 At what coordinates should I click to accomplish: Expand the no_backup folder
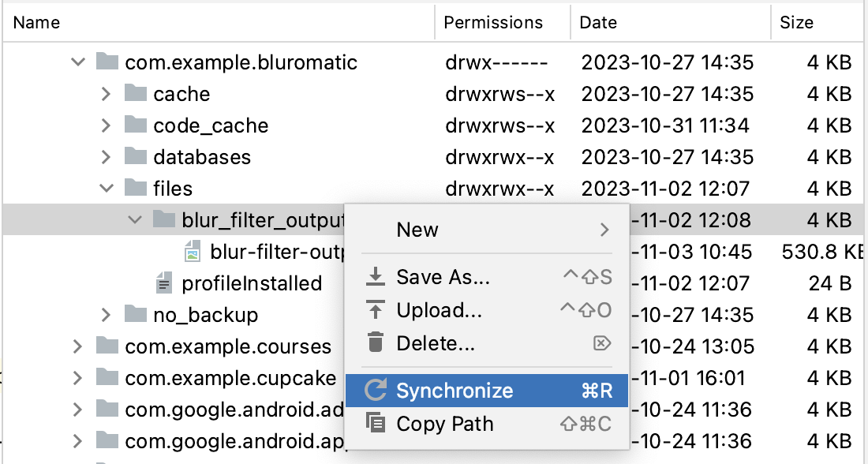pyautogui.click(x=107, y=315)
